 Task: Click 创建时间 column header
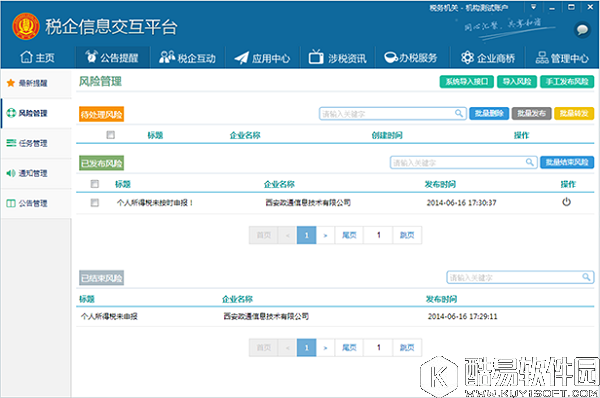coord(387,135)
